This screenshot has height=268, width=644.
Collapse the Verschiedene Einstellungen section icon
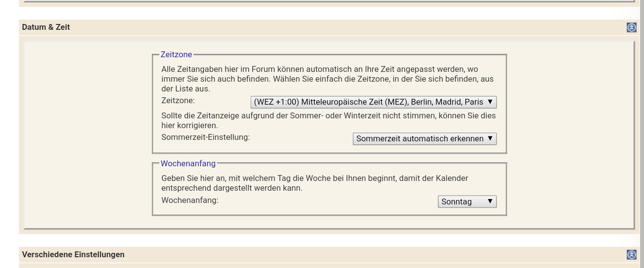631,255
